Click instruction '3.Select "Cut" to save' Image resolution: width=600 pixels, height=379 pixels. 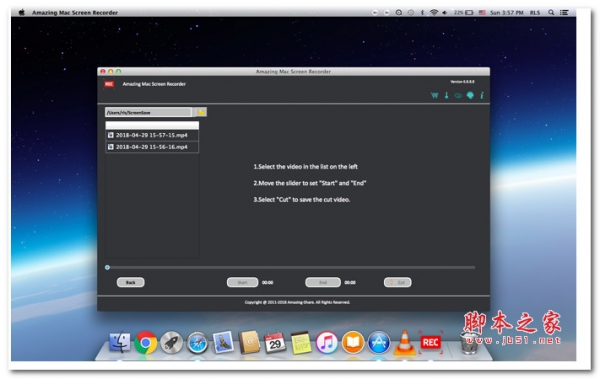coord(302,200)
